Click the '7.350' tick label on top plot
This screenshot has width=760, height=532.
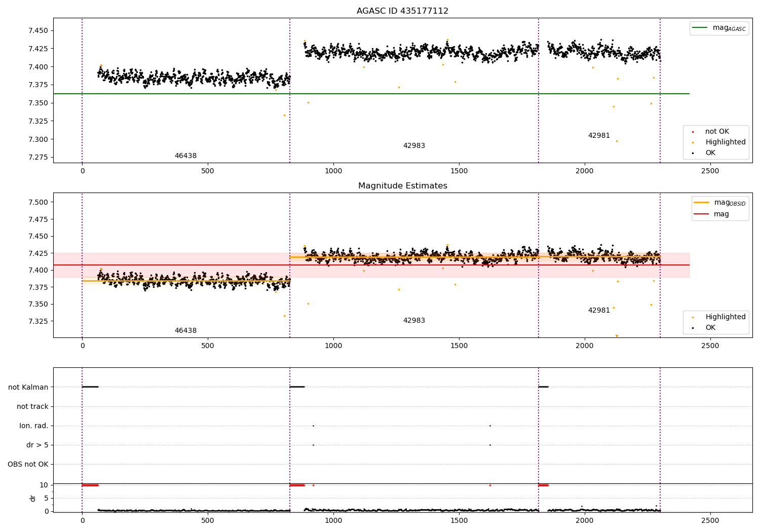[x=39, y=103]
